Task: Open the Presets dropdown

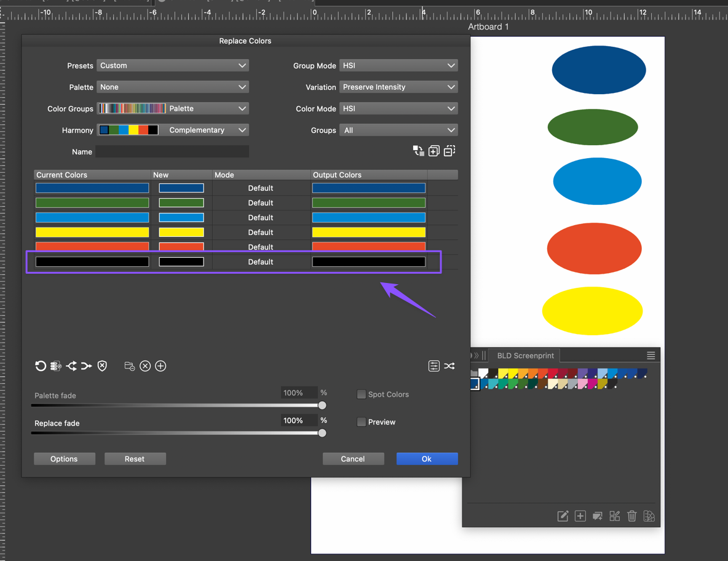Action: click(172, 65)
